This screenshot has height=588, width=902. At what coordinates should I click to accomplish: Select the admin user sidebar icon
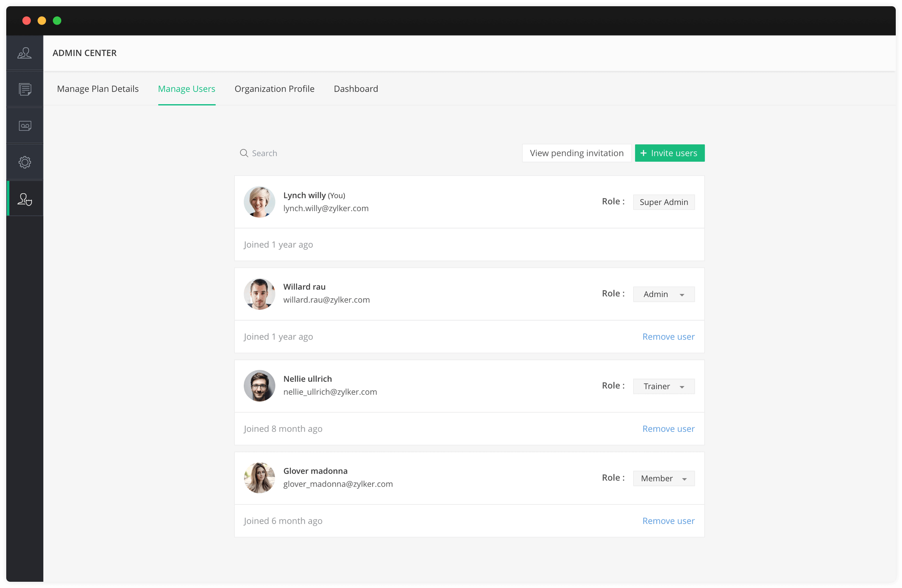(x=25, y=199)
